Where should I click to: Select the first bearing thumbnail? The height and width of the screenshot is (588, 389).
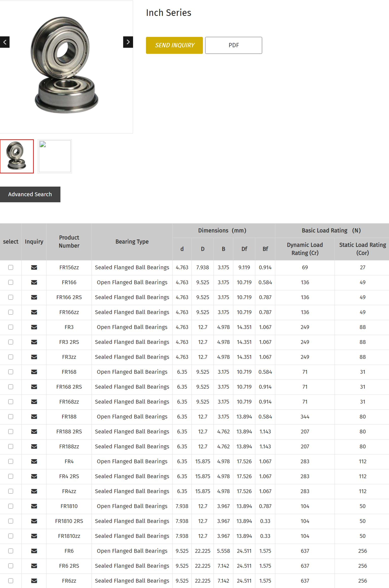coord(17,156)
